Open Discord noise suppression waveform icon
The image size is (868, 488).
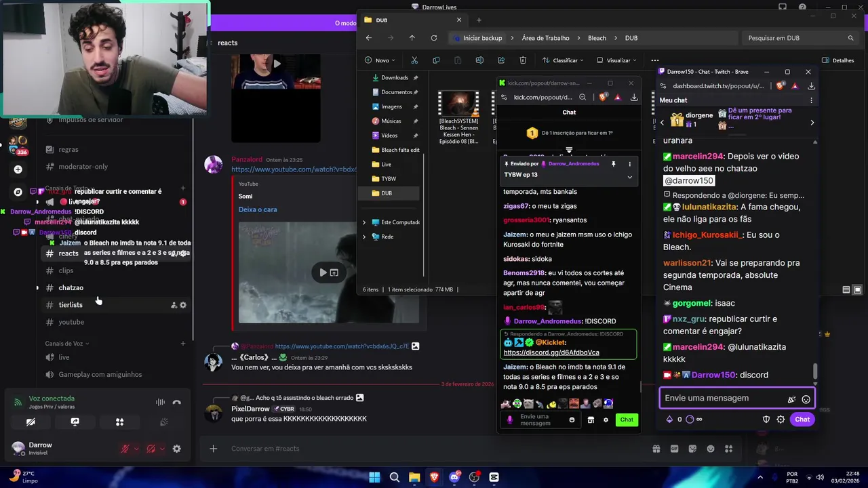click(x=160, y=402)
